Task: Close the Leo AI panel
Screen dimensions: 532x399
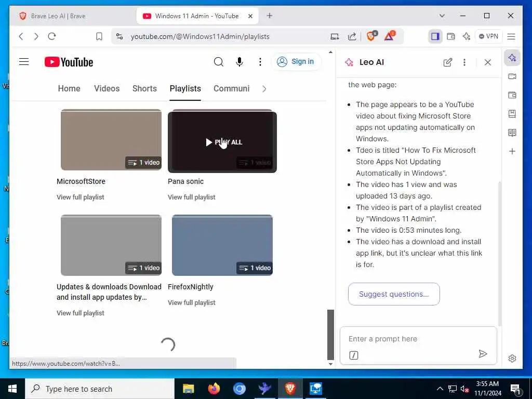Action: 487,62
